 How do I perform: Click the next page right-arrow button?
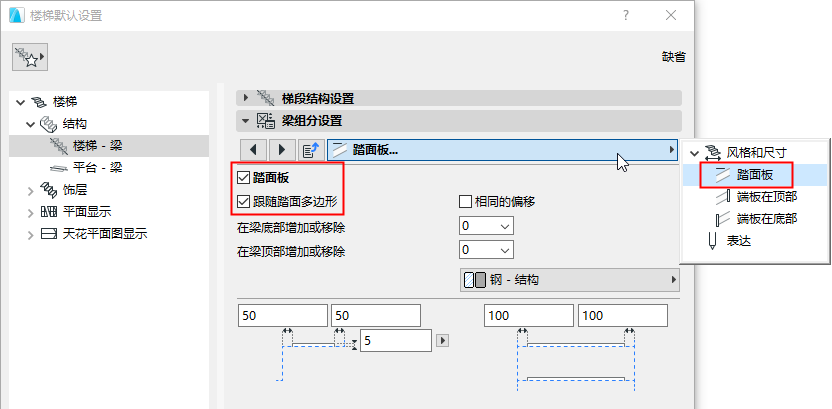click(x=282, y=150)
